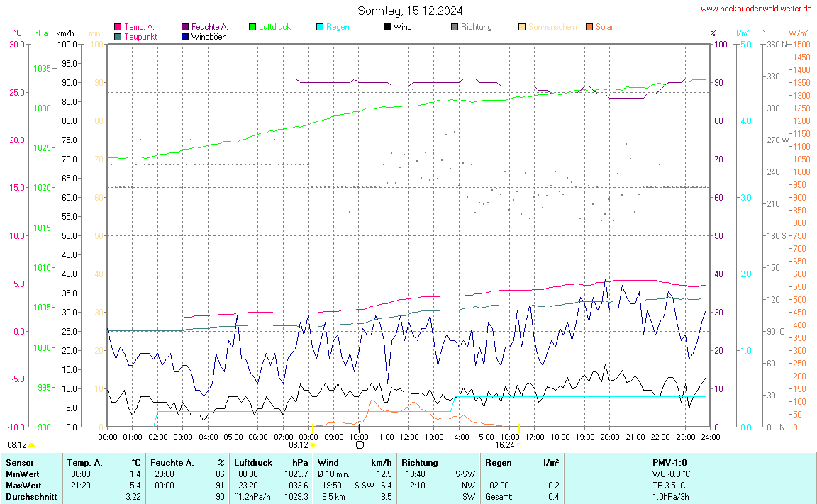817x504 pixels.
Task: Click the dark blue Windböen legend square
Action: [x=185, y=36]
